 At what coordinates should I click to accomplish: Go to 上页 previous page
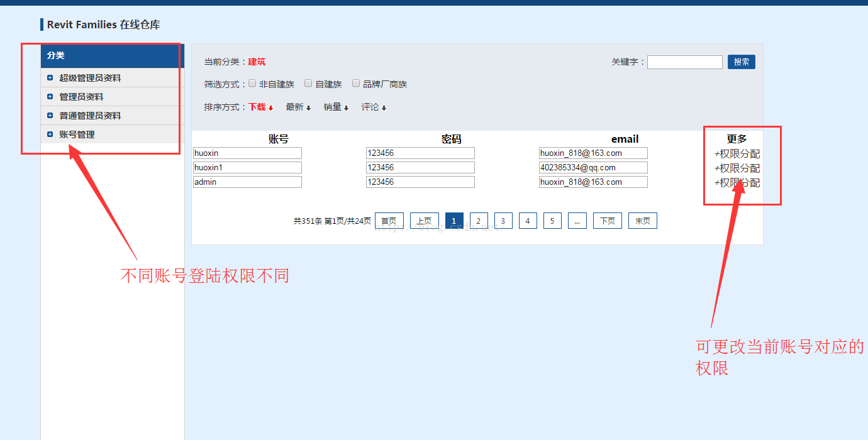pos(425,221)
